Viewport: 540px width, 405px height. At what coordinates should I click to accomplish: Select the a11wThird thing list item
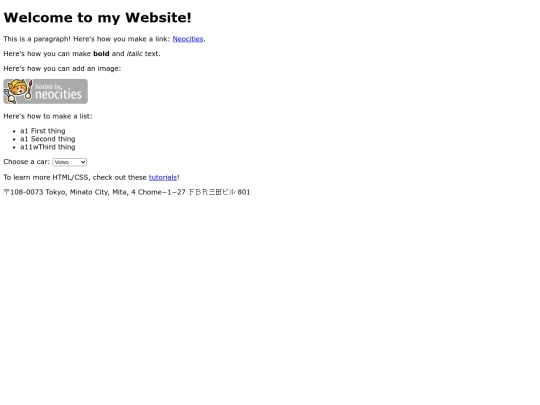48,147
